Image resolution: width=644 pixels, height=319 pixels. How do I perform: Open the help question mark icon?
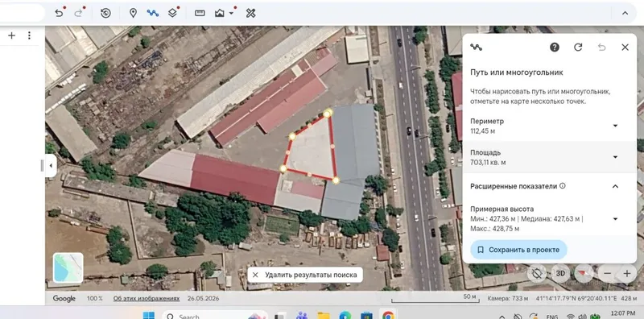coord(555,48)
